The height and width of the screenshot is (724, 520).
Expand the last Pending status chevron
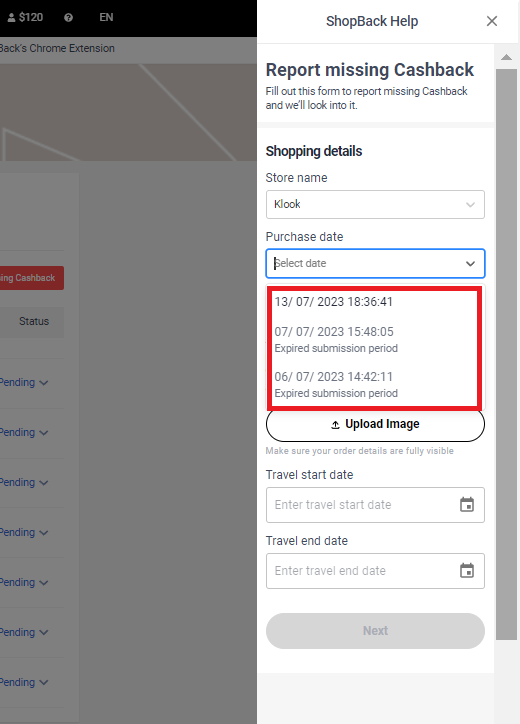coord(44,682)
